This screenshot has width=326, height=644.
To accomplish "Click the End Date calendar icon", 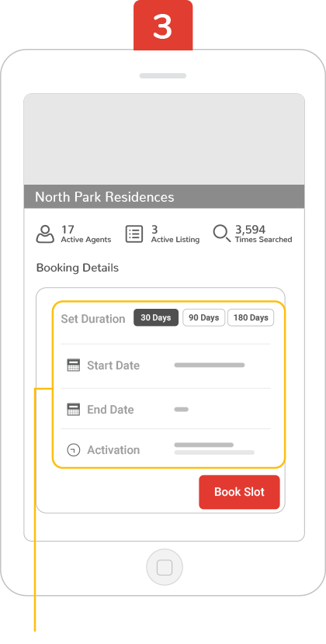I will 73,409.
